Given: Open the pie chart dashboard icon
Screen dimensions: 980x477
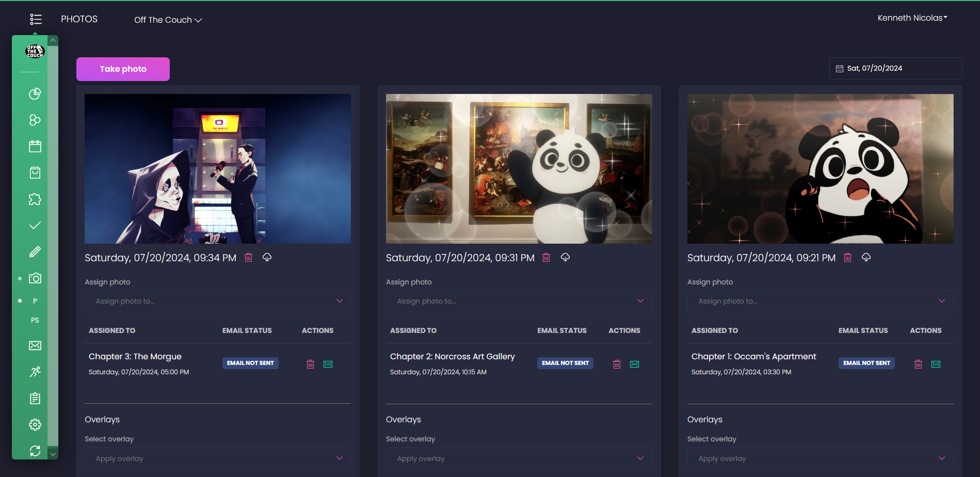Looking at the screenshot, I should pyautogui.click(x=35, y=93).
